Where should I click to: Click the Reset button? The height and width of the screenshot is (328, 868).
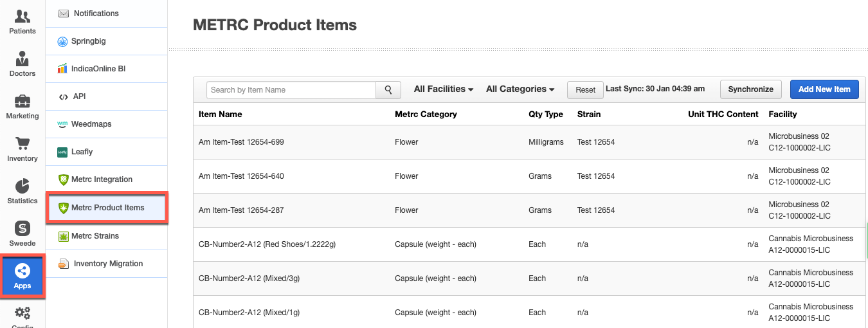point(585,90)
